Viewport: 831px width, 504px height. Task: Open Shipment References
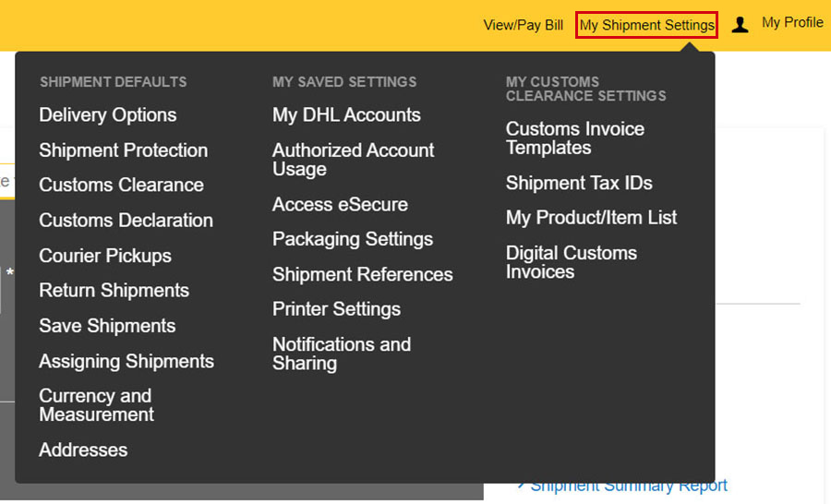click(x=363, y=274)
